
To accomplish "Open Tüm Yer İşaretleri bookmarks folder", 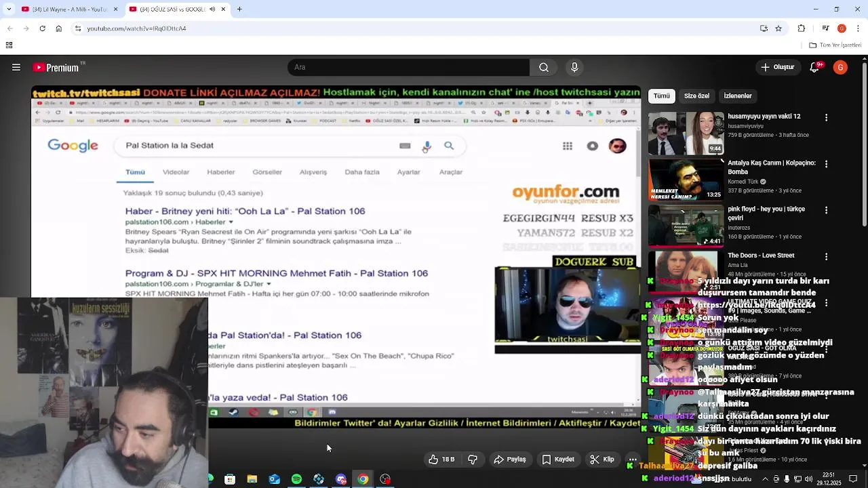I will 835,45.
